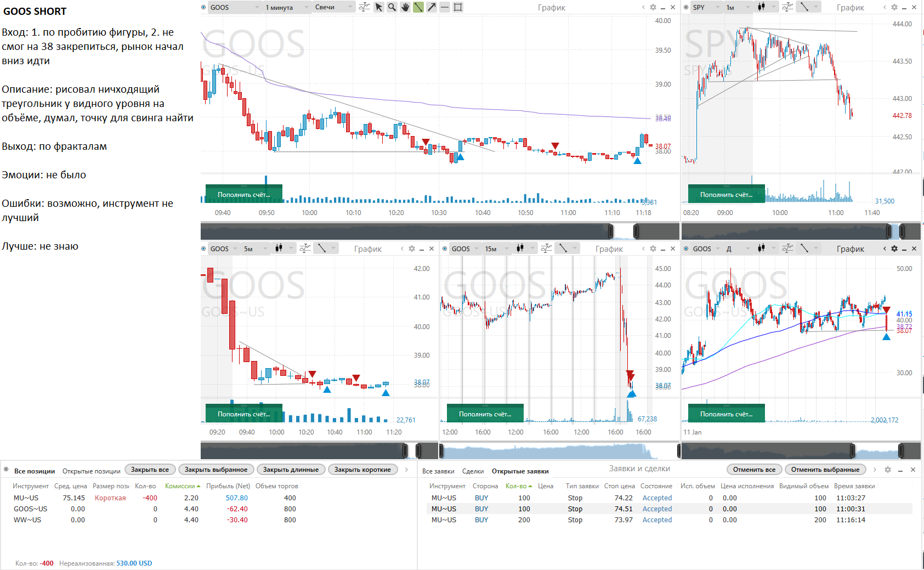Click 'Отменить выбранные' button
Viewport: 924px width, 570px height.
tap(825, 470)
